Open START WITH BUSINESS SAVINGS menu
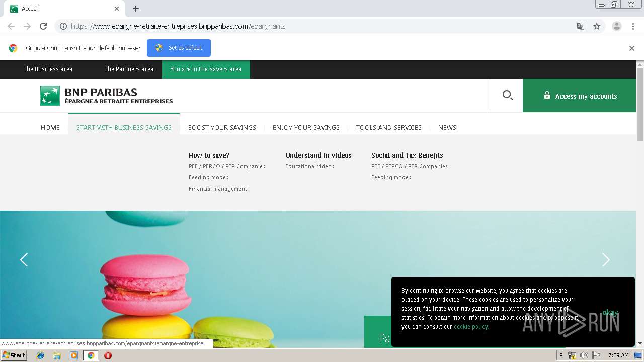Screen dimensions: 644x362 click(x=124, y=127)
